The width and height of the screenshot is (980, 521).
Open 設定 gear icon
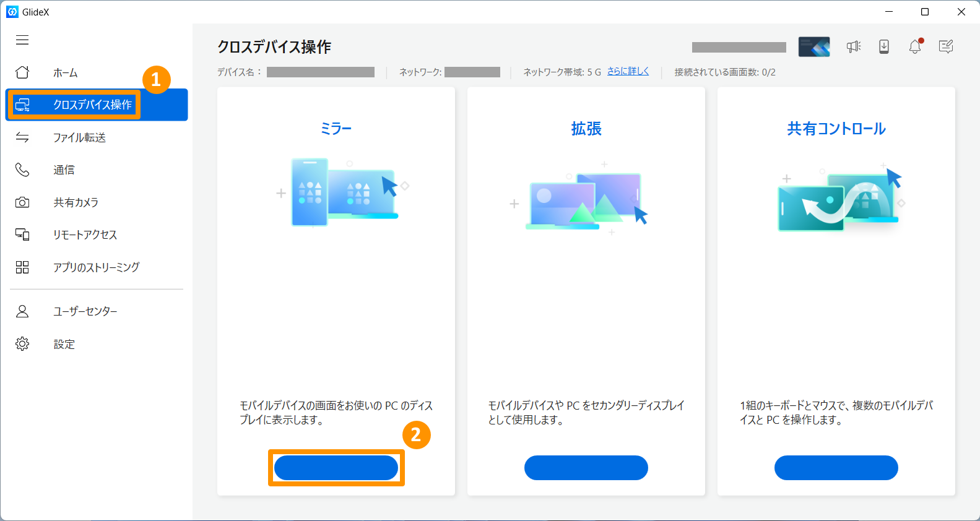pos(22,344)
